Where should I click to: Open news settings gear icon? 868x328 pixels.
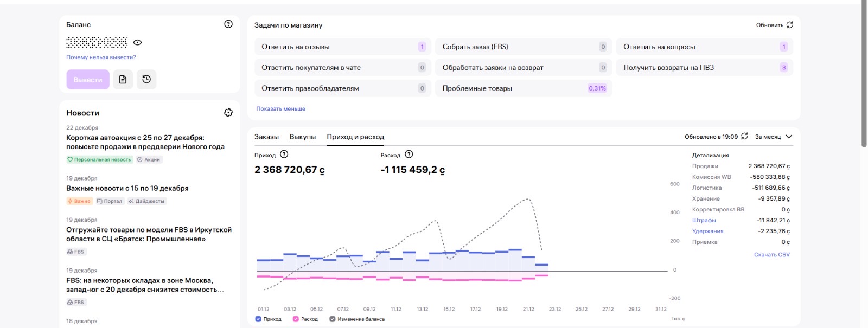[x=228, y=112]
